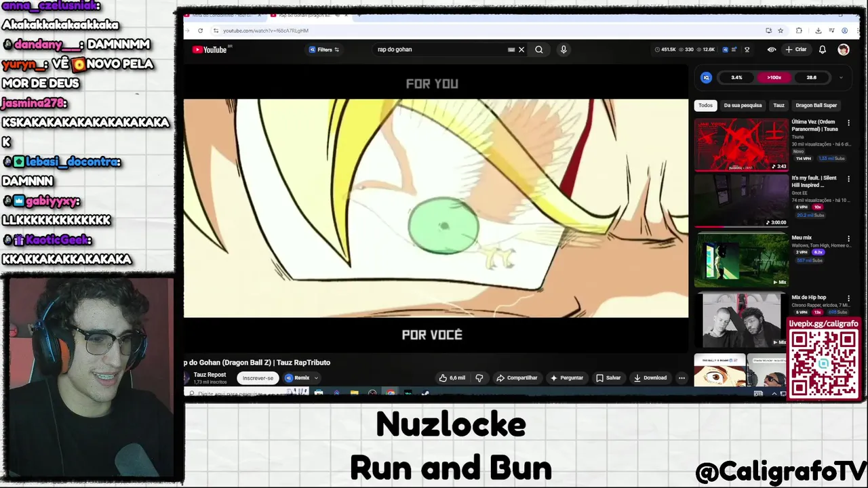Select the 'Todos' filter chip

706,105
